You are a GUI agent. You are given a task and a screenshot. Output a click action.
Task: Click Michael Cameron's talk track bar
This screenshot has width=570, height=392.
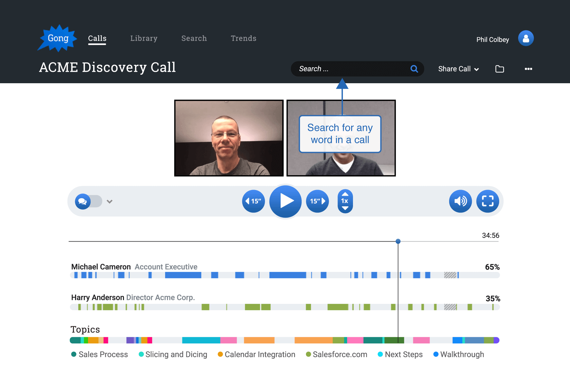tap(285, 275)
